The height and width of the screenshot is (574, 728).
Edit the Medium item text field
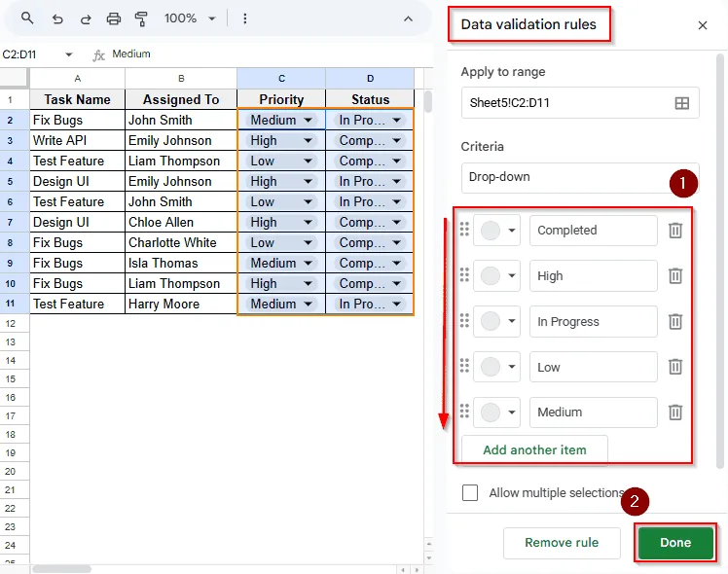click(x=594, y=413)
